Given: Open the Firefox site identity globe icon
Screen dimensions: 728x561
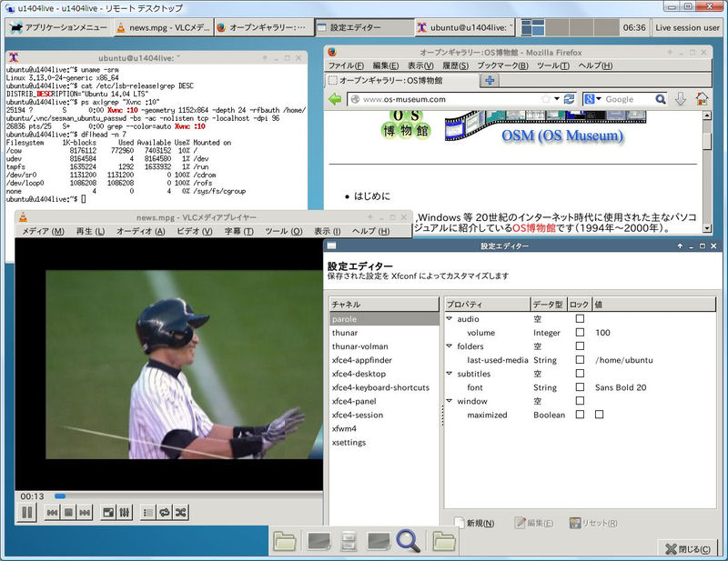Looking at the screenshot, I should tap(355, 99).
